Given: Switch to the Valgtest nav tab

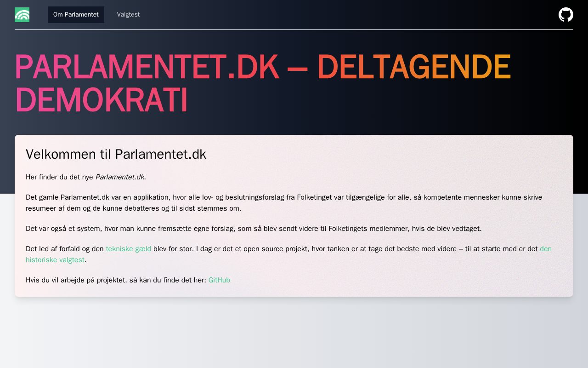Looking at the screenshot, I should [x=128, y=15].
